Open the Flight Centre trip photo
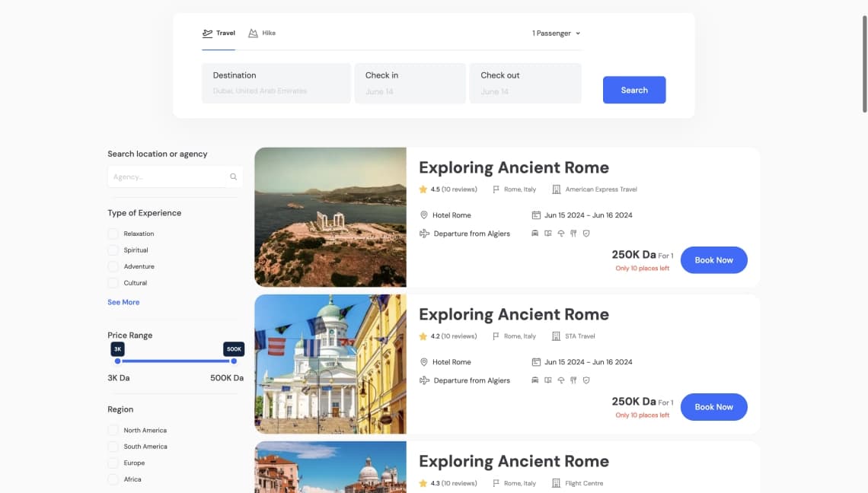Viewport: 868px width, 493px height. [x=330, y=467]
